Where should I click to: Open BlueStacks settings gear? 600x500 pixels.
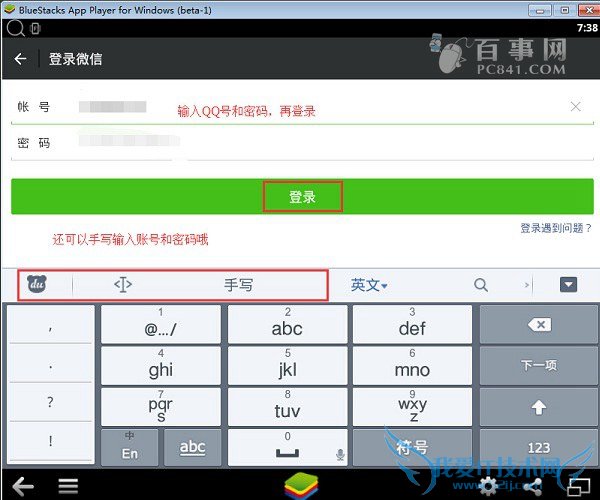coord(489,486)
